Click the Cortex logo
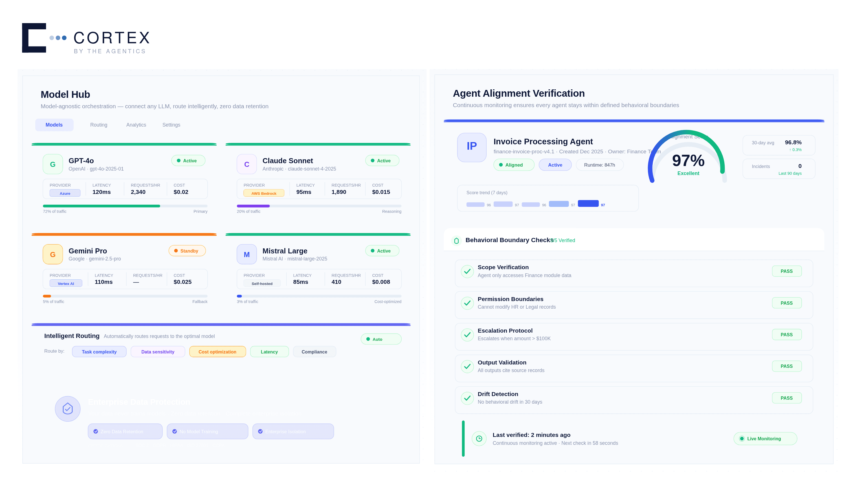This screenshot has height=504, width=853. [x=86, y=38]
